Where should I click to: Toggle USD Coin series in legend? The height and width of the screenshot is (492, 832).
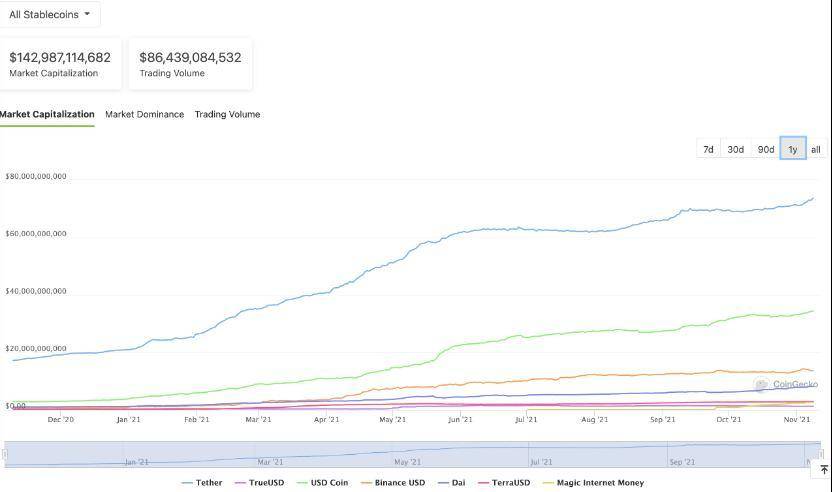[322, 483]
